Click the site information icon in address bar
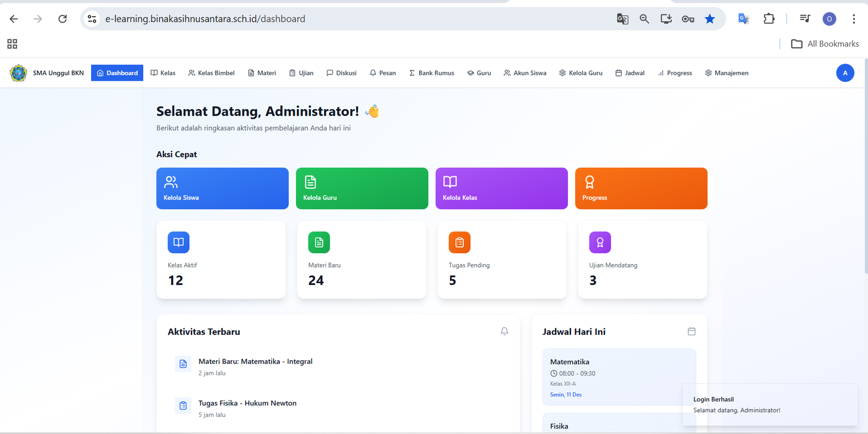This screenshot has height=434, width=868. [x=92, y=19]
